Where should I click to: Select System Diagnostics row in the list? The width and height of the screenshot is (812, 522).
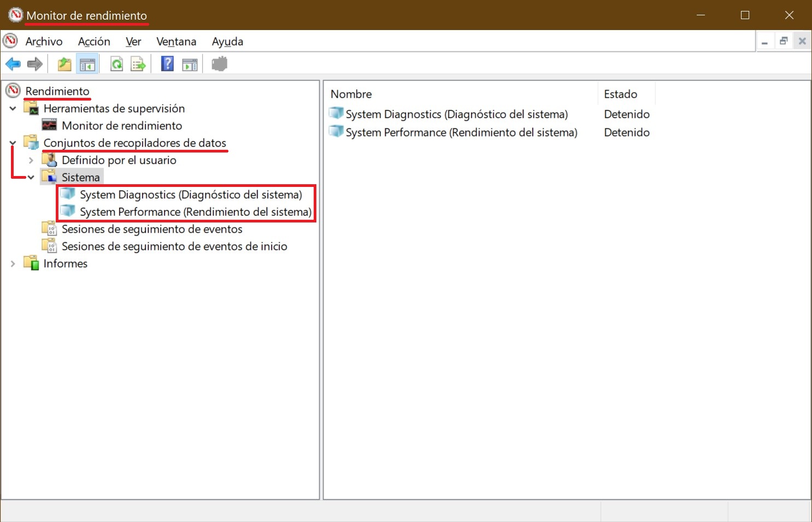point(457,114)
